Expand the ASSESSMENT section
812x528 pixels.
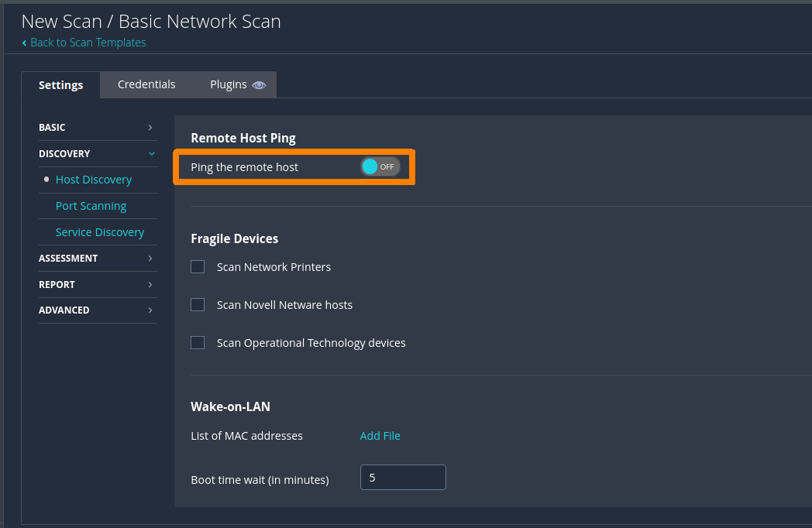coord(97,258)
